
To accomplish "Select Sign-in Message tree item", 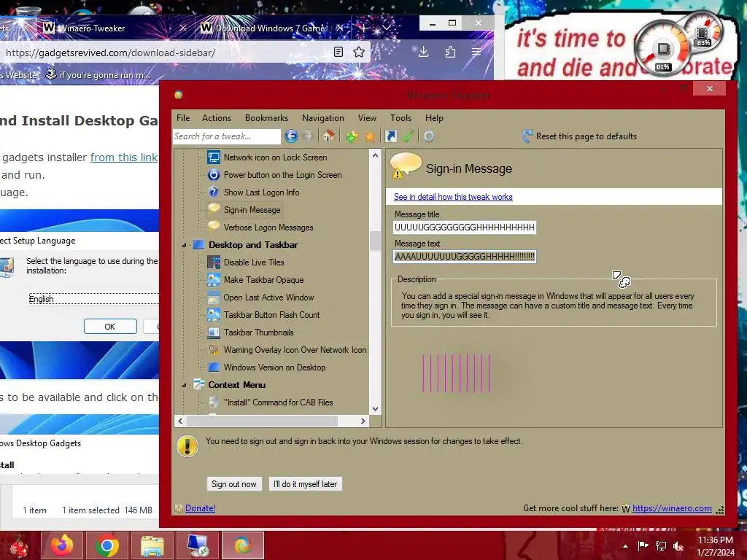I will pyautogui.click(x=252, y=210).
